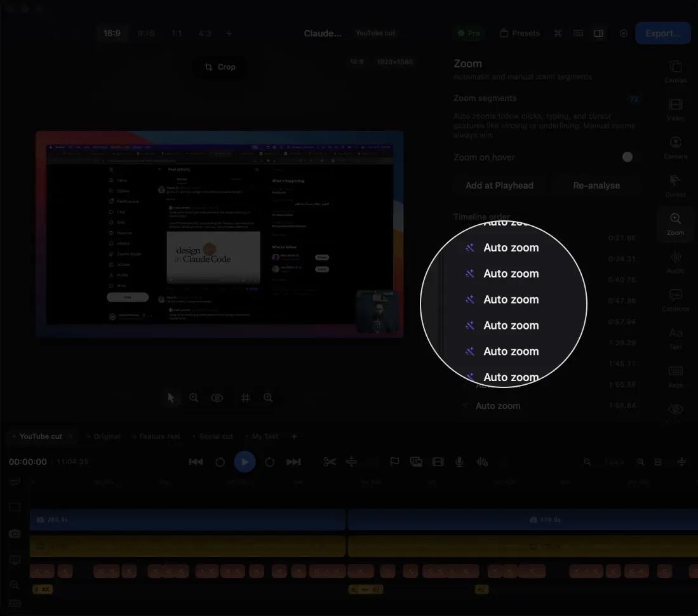Switch to the My Test tab
Screen dimensions: 698x616
point(265,436)
